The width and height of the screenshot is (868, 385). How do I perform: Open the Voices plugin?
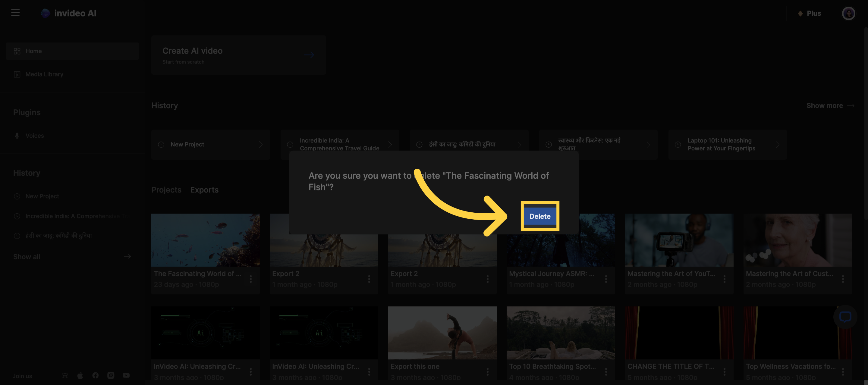29,136
